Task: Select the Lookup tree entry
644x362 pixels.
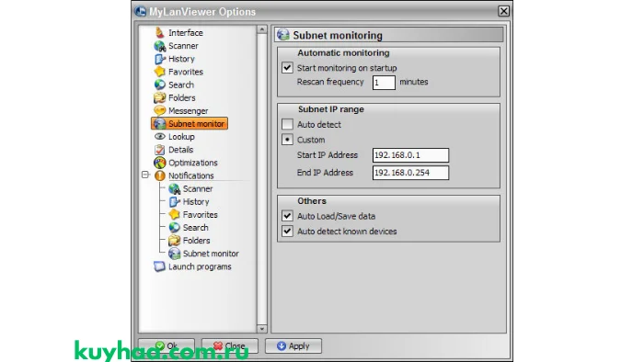Action: click(181, 137)
